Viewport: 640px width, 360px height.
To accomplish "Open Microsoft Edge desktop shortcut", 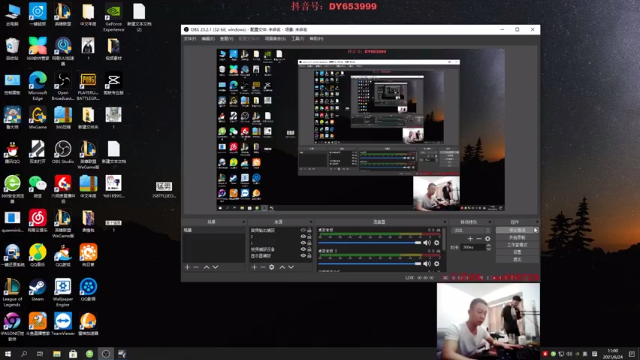I will 38,85.
